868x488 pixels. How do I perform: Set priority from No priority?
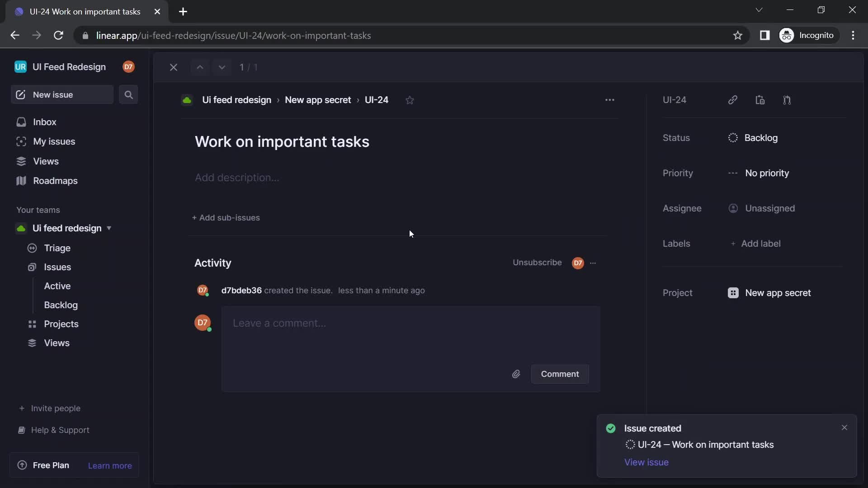point(759,173)
